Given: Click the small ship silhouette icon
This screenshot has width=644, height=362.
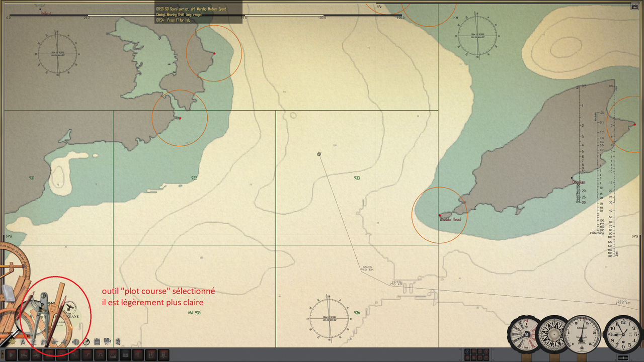Looking at the screenshot, I should pyautogui.click(x=54, y=342).
